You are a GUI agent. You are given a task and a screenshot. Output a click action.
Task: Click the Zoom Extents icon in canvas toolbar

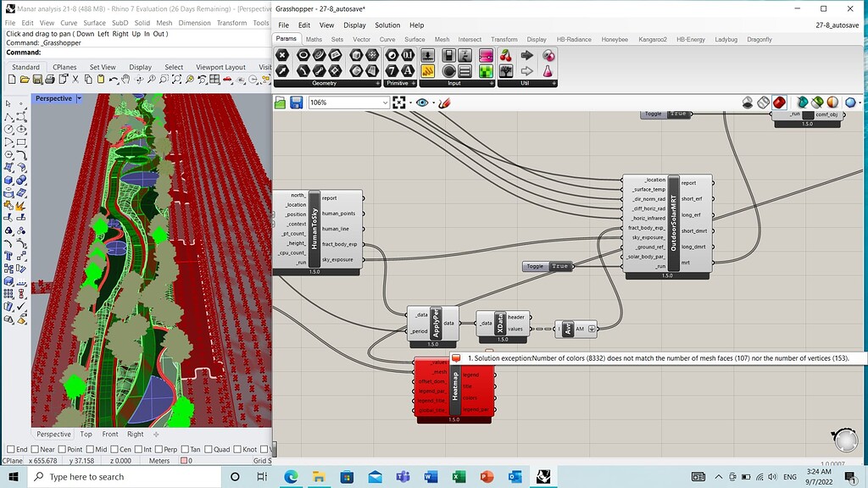pos(400,103)
